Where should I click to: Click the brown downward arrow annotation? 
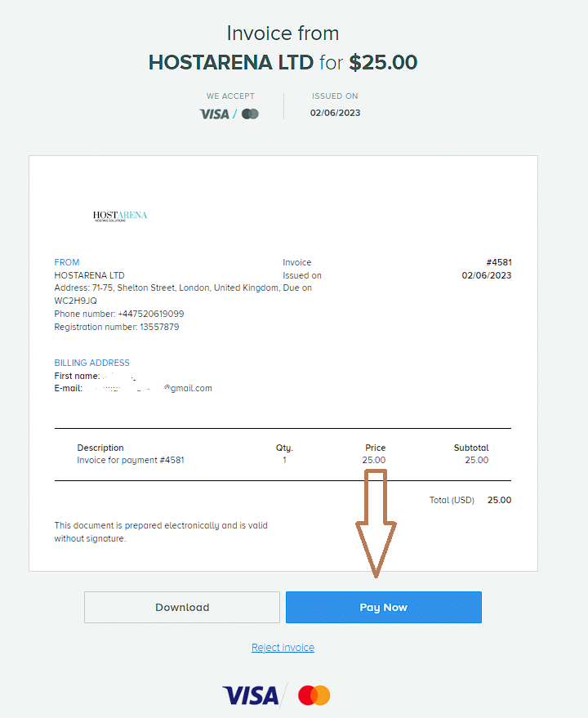point(376,524)
